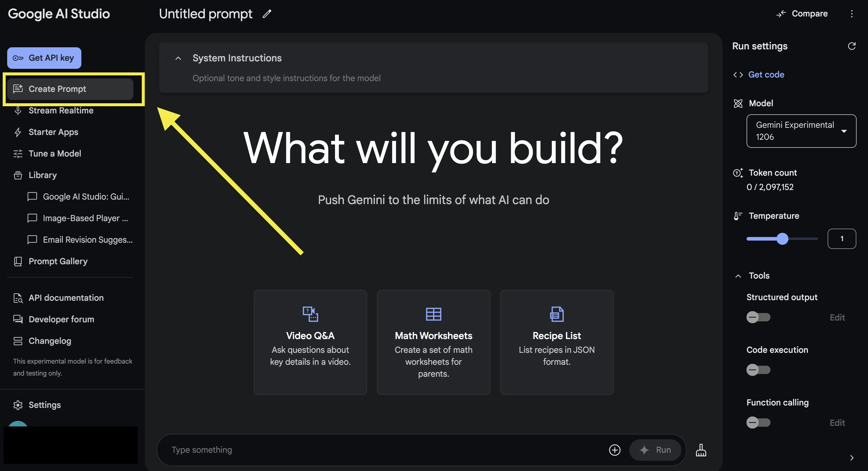The image size is (868, 471).
Task: Drag the Temperature slider
Action: pos(782,238)
